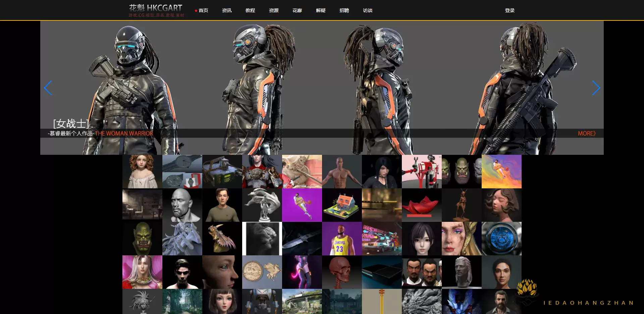Open the red skull model thumbnail

click(x=342, y=272)
